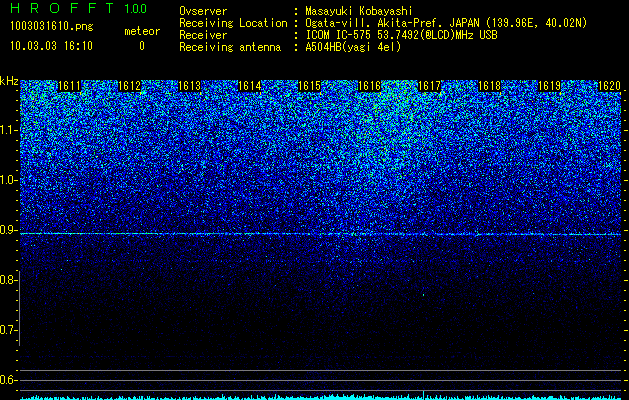The height and width of the screenshot is (400, 629).
Task: Click the 1615 time marker
Action: 310,86
